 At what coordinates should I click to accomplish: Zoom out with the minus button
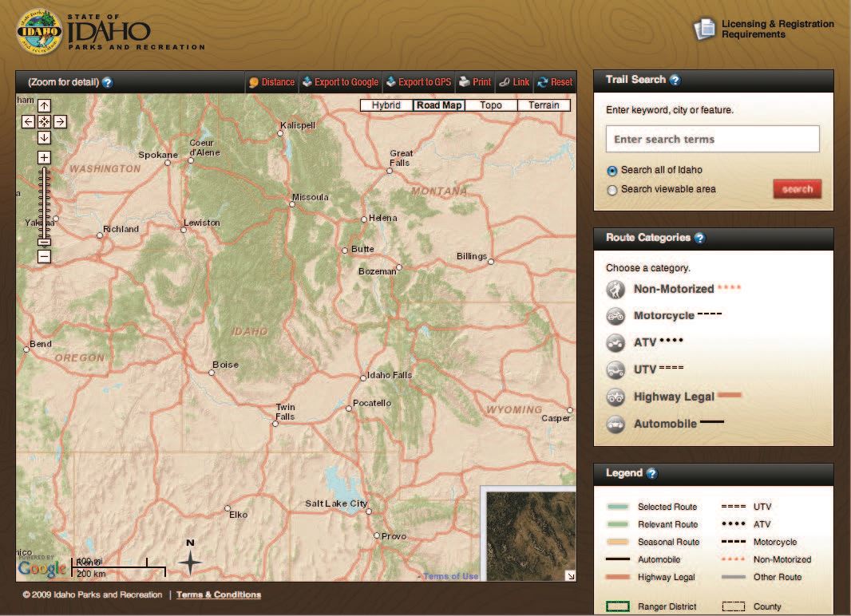pyautogui.click(x=44, y=256)
